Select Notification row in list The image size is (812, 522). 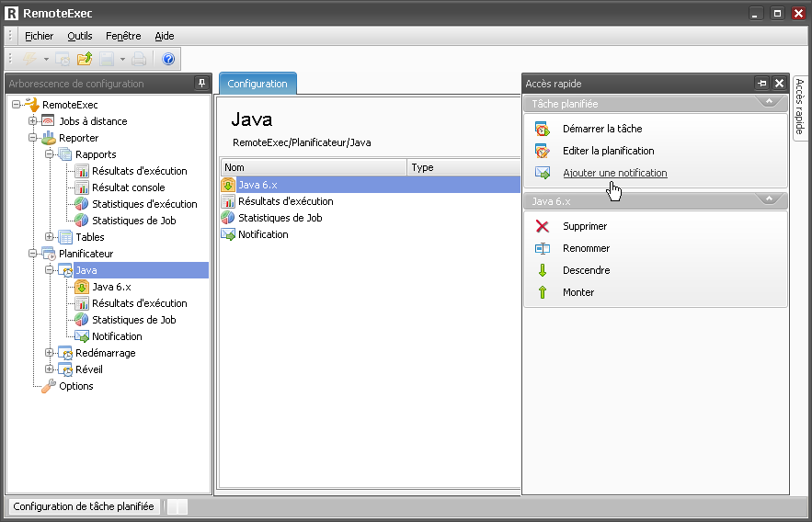(371, 234)
